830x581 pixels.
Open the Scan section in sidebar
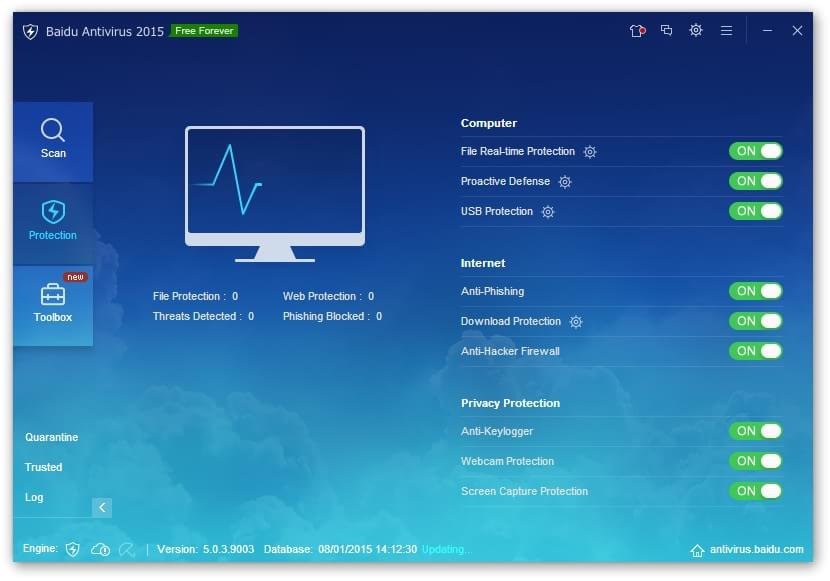click(x=53, y=142)
